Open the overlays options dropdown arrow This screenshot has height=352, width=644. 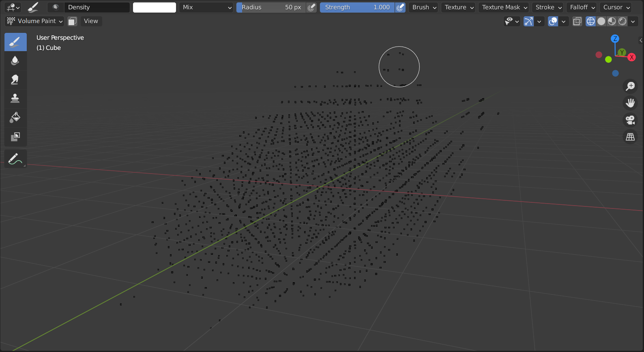coord(563,21)
